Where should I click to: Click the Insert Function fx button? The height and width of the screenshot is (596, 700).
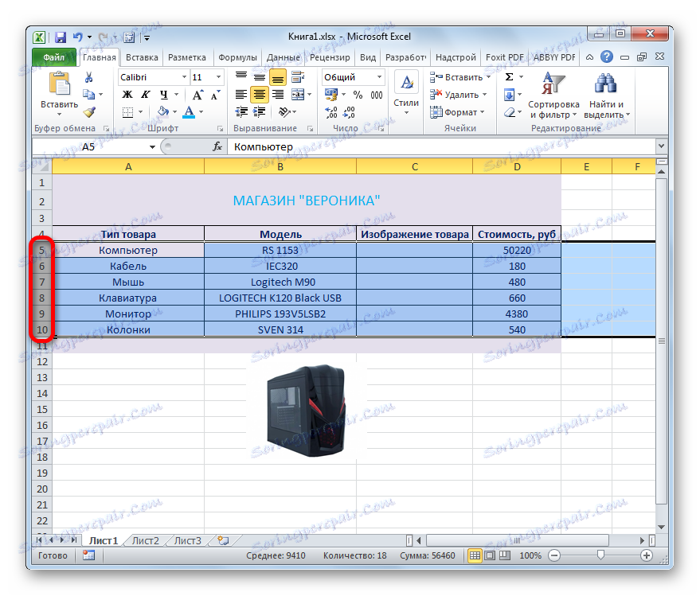[x=217, y=146]
